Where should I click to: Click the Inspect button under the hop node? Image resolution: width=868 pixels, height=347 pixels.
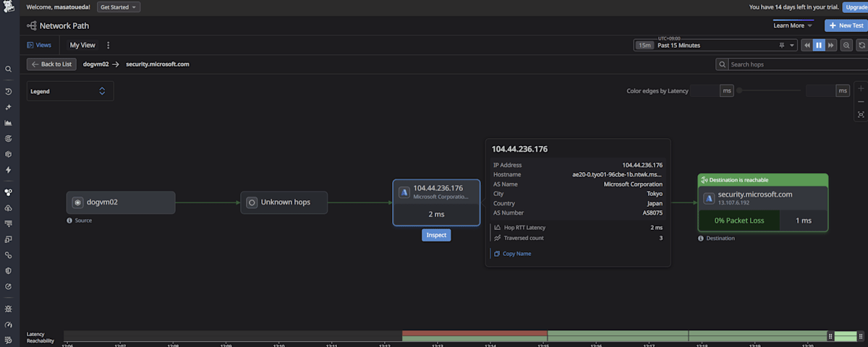(x=436, y=235)
